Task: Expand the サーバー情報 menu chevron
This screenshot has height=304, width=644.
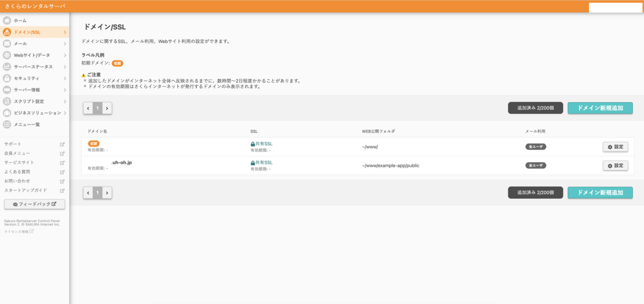Action: pos(65,90)
